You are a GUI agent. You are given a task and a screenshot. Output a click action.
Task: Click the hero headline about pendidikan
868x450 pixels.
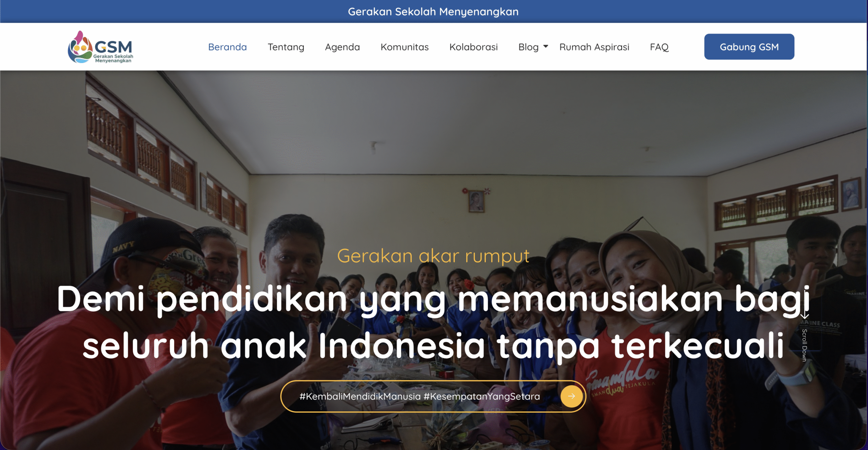(433, 322)
